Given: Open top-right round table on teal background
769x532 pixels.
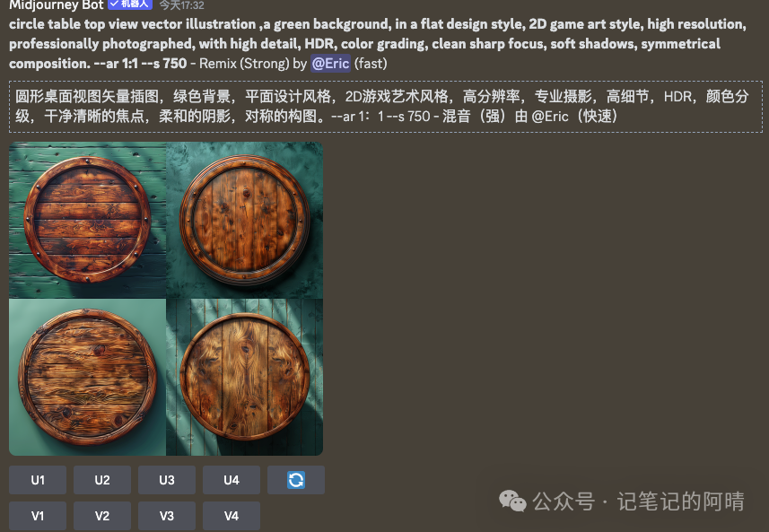Looking at the screenshot, I should (x=245, y=220).
